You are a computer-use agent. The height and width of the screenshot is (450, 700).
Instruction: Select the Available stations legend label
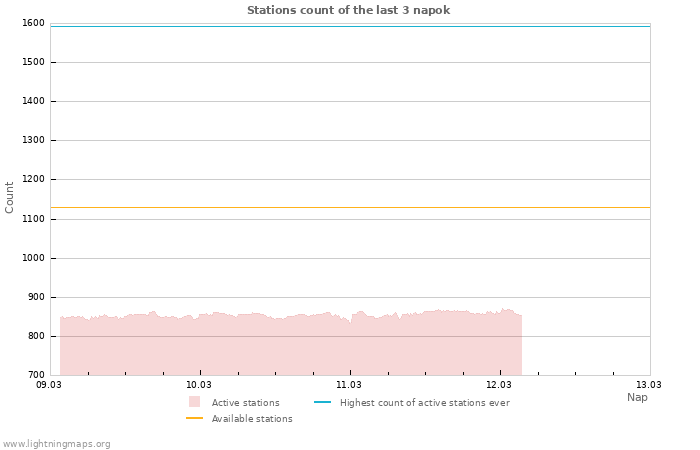pos(252,419)
